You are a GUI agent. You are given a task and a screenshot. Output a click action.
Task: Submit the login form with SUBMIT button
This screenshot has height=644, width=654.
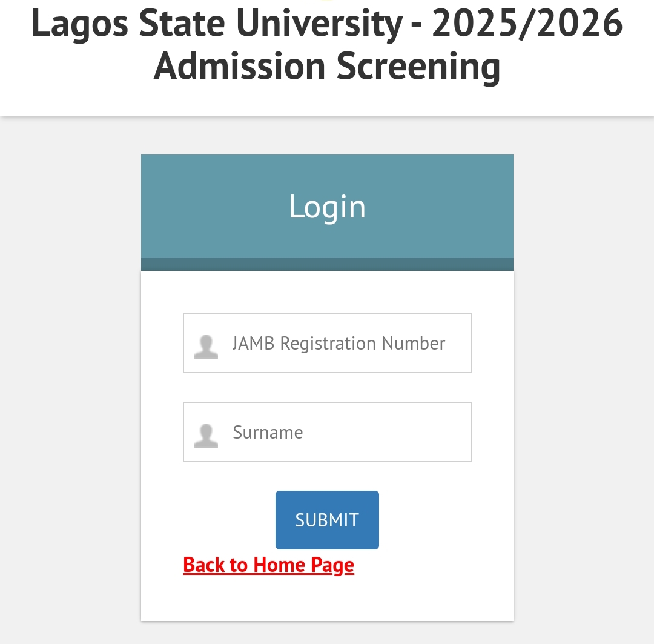(x=327, y=520)
